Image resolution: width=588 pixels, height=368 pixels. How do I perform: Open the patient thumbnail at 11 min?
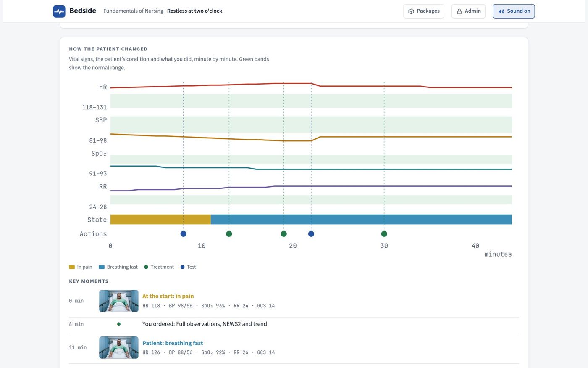tap(119, 347)
